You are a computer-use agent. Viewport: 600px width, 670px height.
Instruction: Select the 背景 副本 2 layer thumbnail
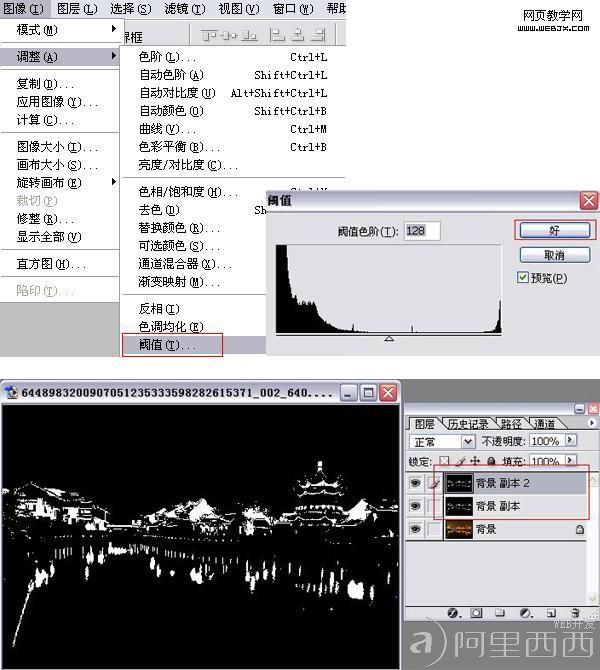tap(459, 483)
